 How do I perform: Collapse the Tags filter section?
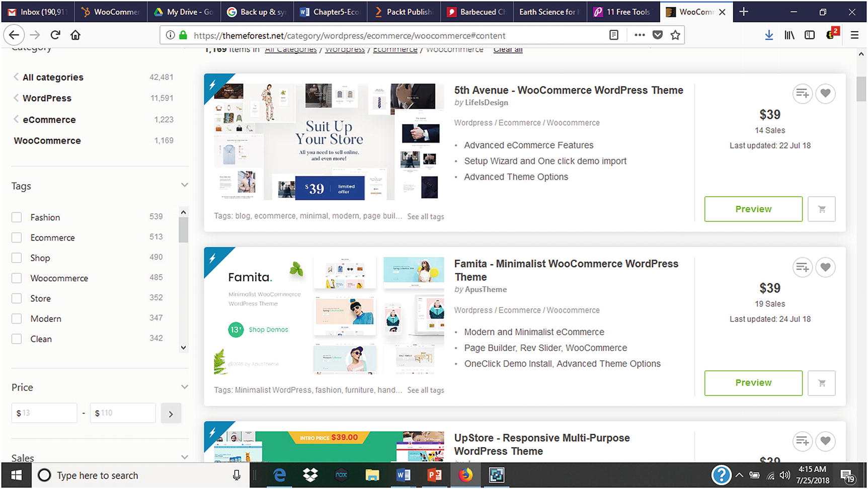click(185, 186)
